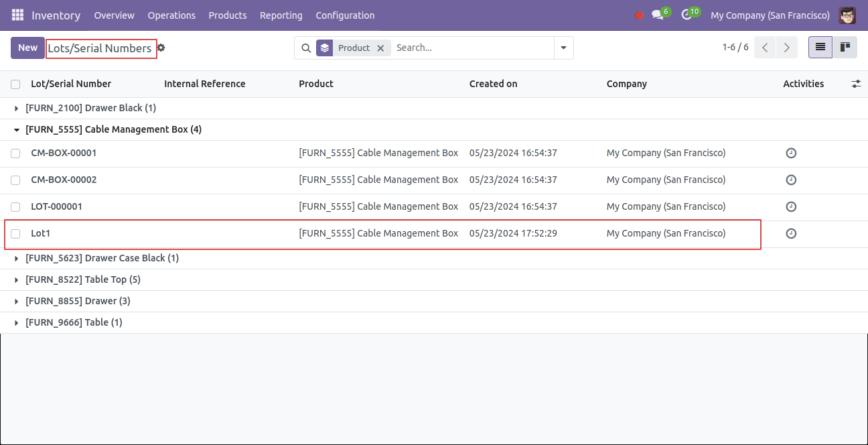Open the Reporting menu
The height and width of the screenshot is (445, 868).
coord(281,15)
